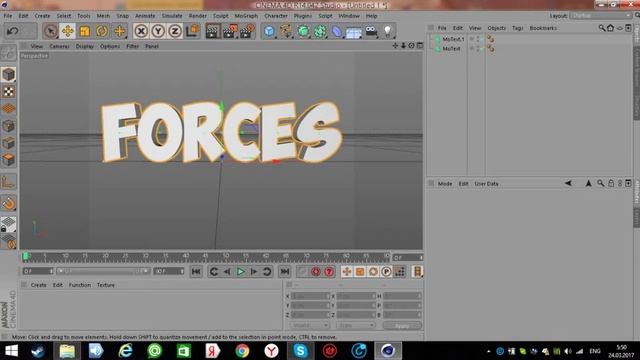640x360 pixels.
Task: Toggle the Y axis lock
Action: (158, 31)
